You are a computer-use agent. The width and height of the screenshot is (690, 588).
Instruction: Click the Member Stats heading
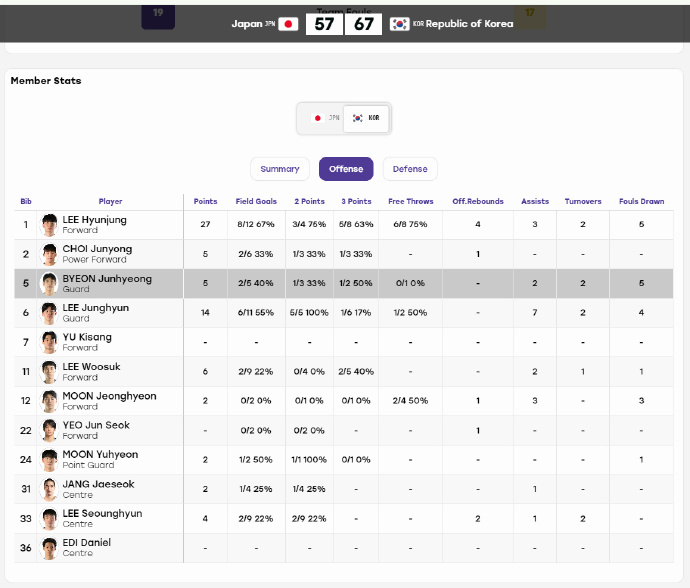point(46,81)
